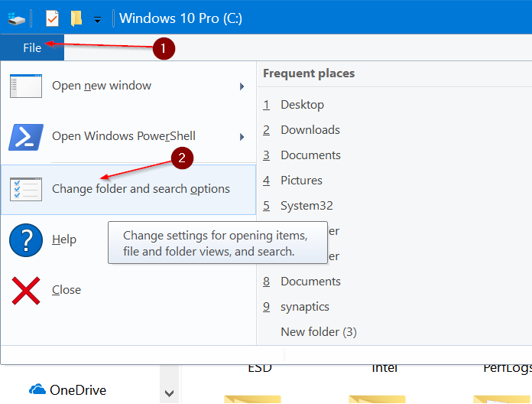The height and width of the screenshot is (404, 532).
Task: Select Open Windows PowerShell
Action: [128, 136]
